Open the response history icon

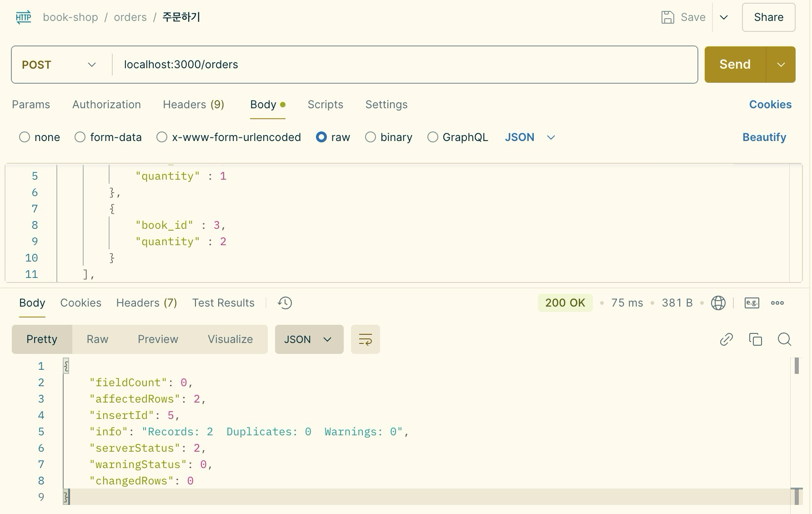tap(285, 303)
